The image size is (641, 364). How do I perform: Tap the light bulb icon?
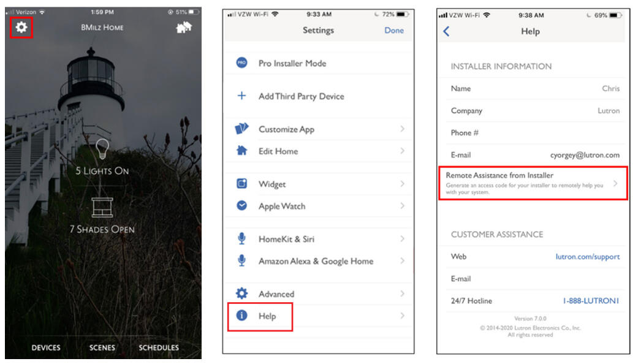coord(102,149)
